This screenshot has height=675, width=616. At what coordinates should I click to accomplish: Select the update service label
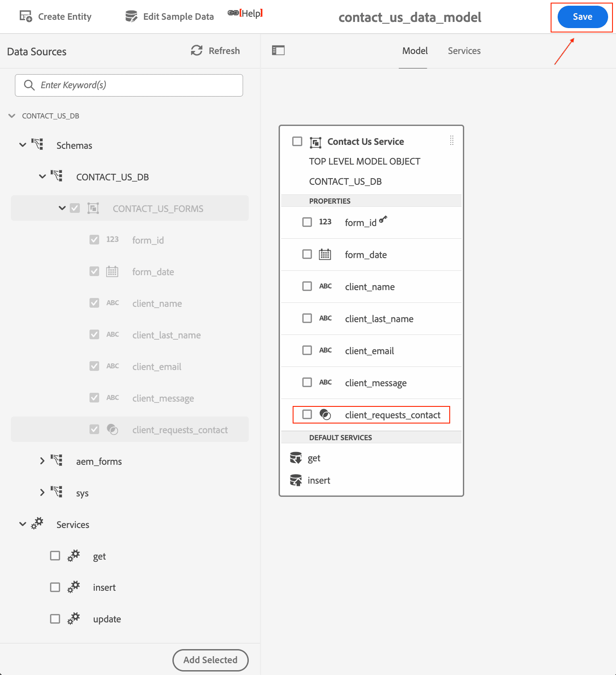coord(107,619)
